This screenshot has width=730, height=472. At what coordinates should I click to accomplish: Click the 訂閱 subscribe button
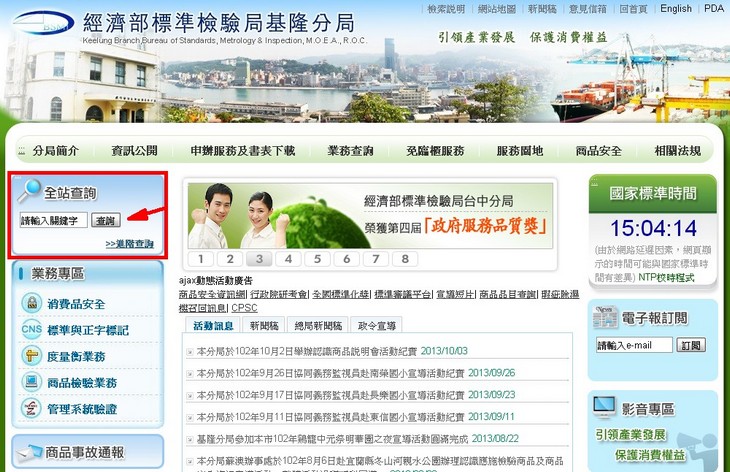pos(691,345)
